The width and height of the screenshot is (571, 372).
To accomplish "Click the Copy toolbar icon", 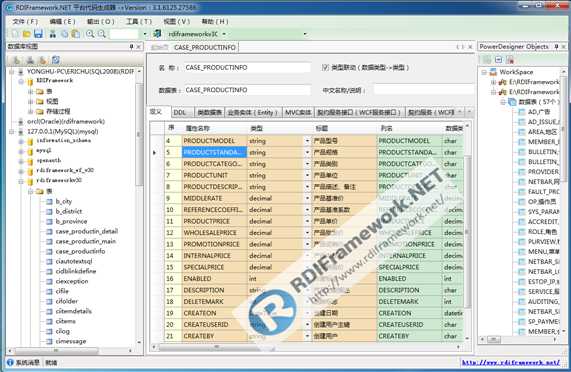I will pyautogui.click(x=64, y=34).
